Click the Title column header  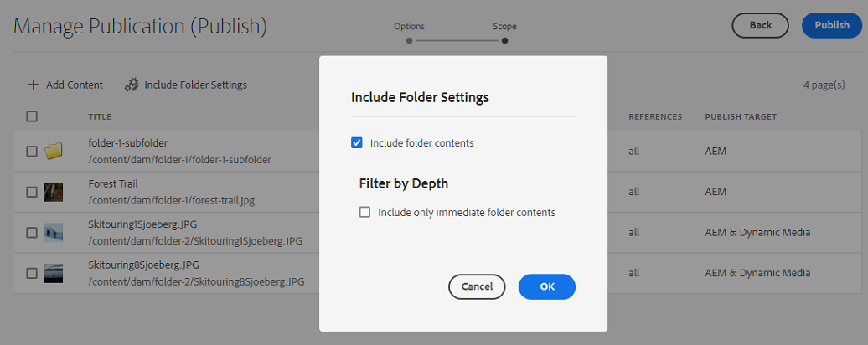tap(100, 116)
